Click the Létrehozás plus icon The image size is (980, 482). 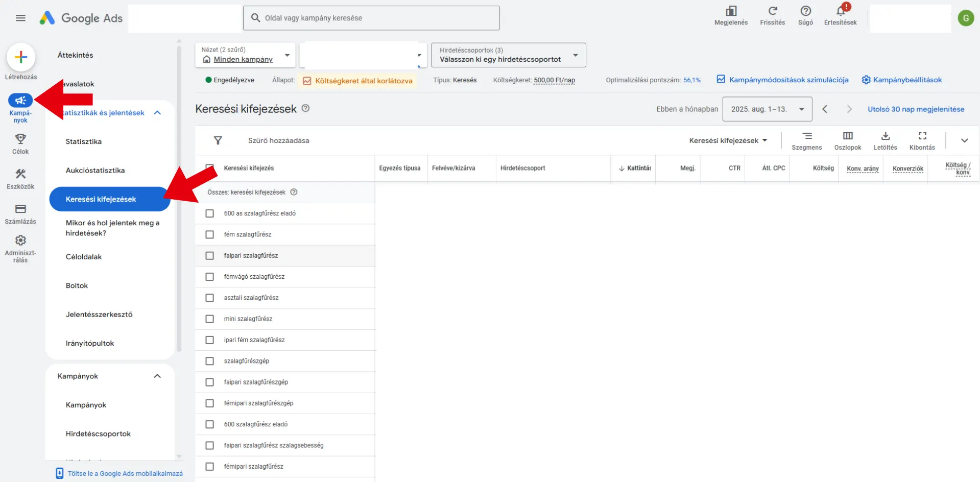(21, 57)
